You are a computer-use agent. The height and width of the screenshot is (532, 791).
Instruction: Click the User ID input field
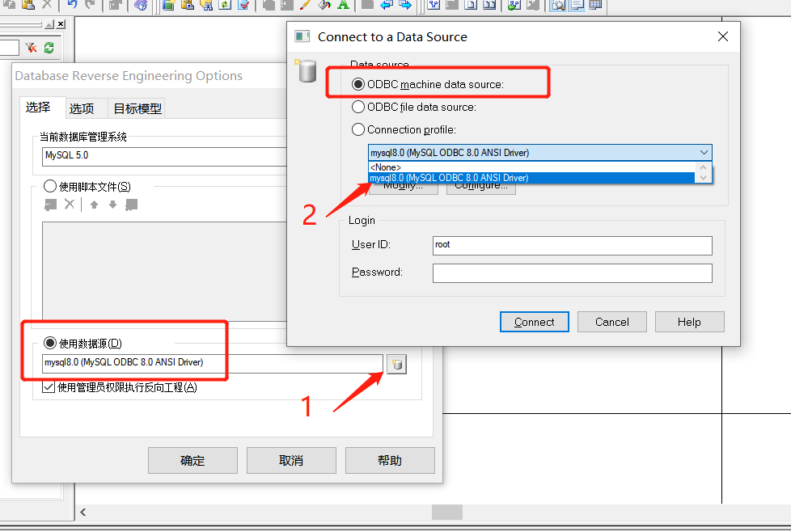pyautogui.click(x=572, y=246)
